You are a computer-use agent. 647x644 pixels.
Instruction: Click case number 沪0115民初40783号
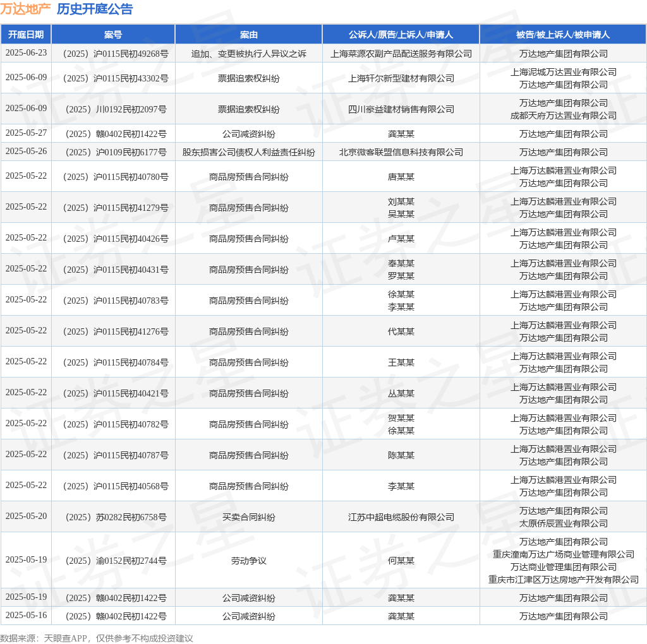point(116,301)
